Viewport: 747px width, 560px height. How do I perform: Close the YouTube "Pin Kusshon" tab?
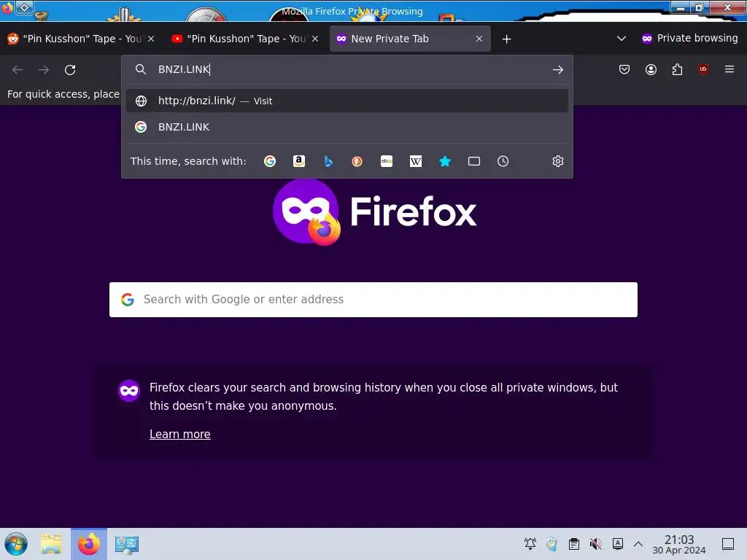(x=315, y=39)
